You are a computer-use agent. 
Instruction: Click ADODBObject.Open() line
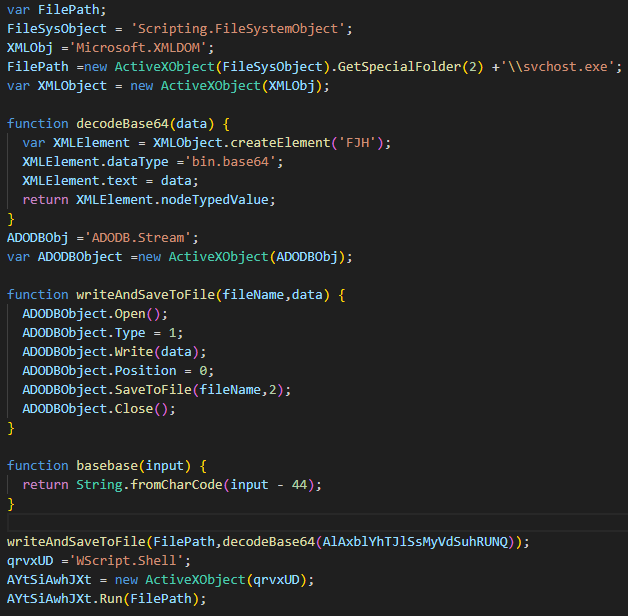(x=95, y=314)
